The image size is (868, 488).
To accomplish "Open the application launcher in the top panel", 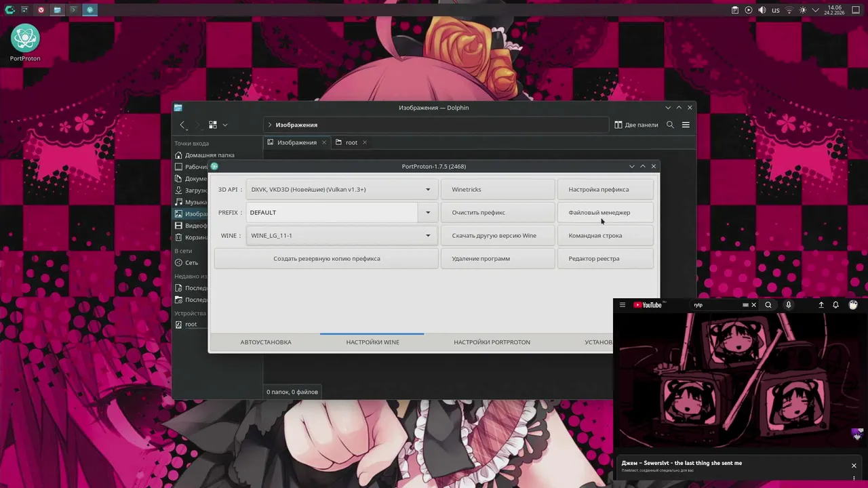I will 9,9.
